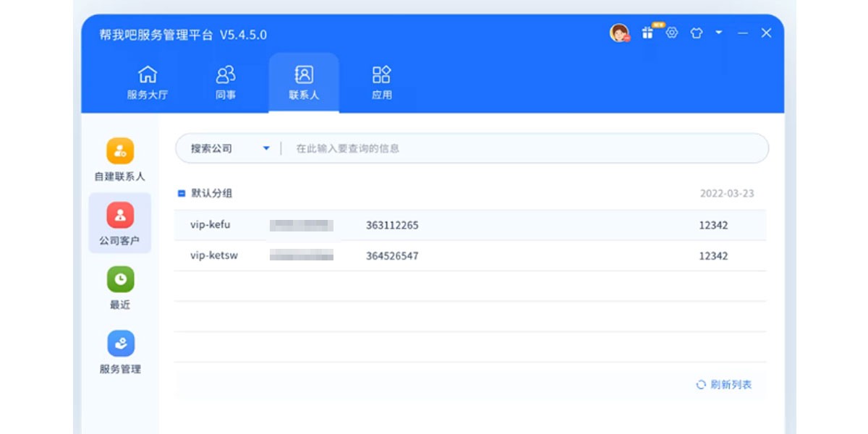
Task: Select the vip-ketsw contact row
Action: 470,255
